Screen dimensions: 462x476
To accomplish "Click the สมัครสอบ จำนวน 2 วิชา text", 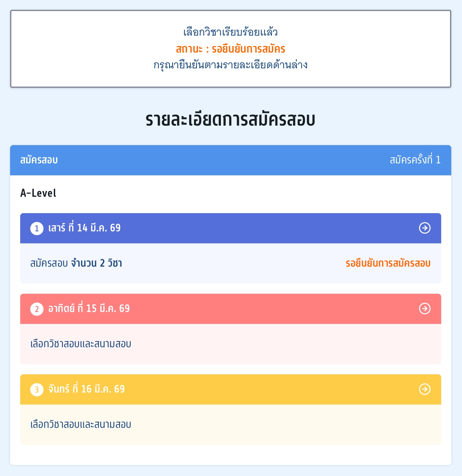I will (x=76, y=263).
